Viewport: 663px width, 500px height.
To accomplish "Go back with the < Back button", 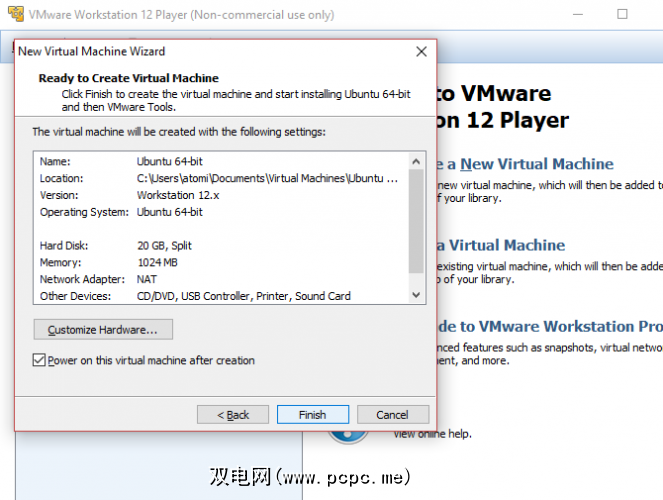I will (x=233, y=415).
